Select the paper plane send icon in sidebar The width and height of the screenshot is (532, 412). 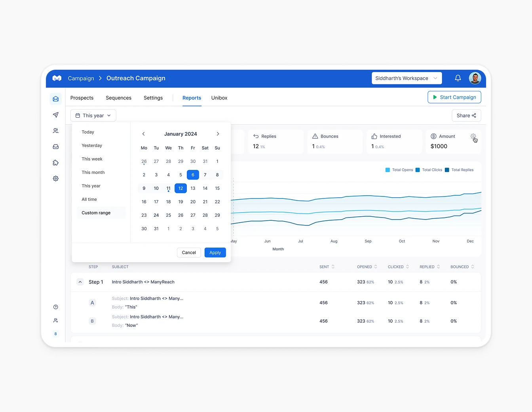[55, 115]
